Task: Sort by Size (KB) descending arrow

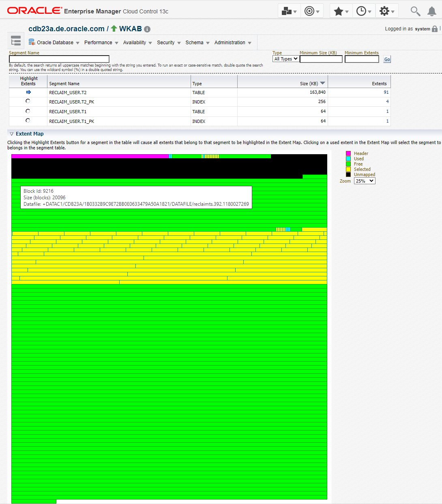Action: click(x=323, y=83)
